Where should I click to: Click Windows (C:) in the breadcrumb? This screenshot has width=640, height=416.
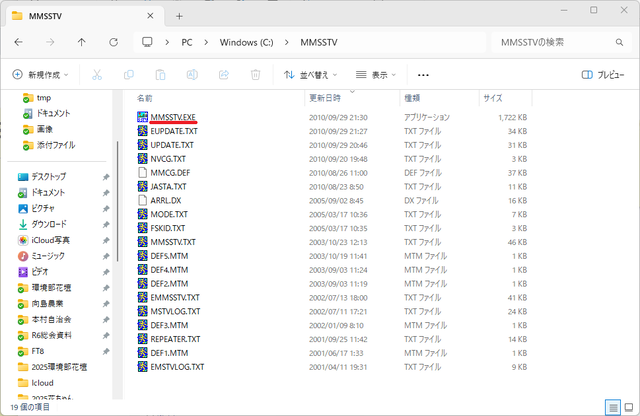coord(247,42)
